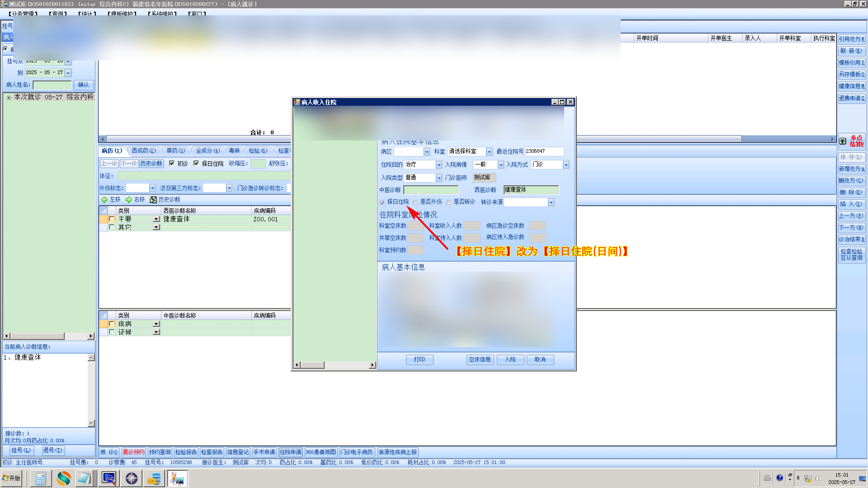Expand the 本次就诊 tree node

pyautogui.click(x=9, y=97)
